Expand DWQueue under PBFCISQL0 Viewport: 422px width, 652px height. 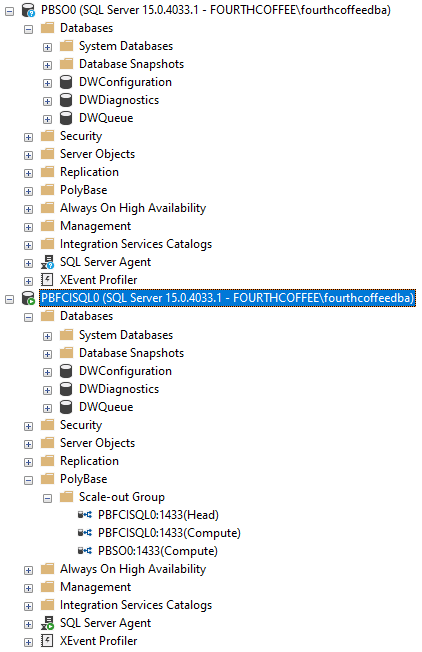coord(47,408)
